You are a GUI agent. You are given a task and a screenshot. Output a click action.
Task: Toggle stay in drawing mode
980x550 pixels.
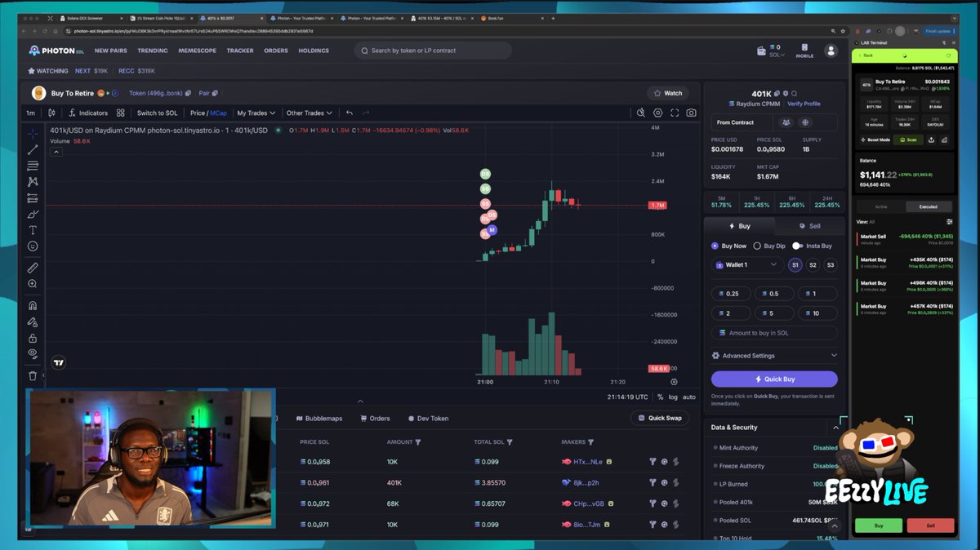coord(33,322)
